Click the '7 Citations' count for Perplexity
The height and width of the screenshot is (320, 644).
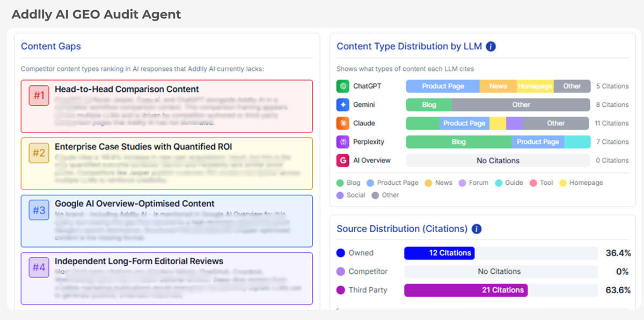(x=612, y=142)
